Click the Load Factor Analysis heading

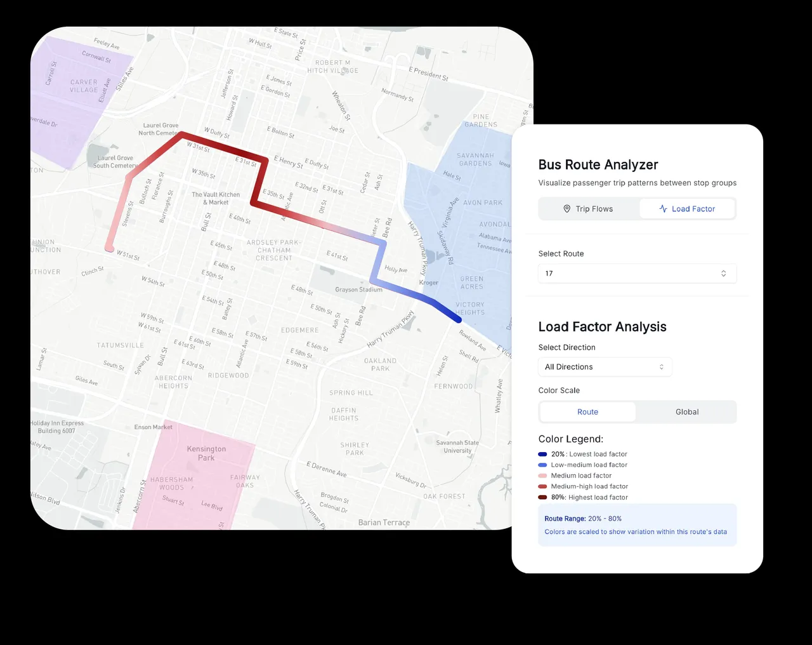click(602, 327)
